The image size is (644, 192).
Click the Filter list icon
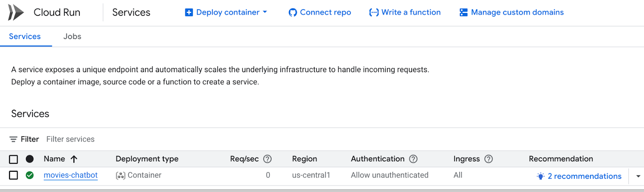tap(13, 139)
